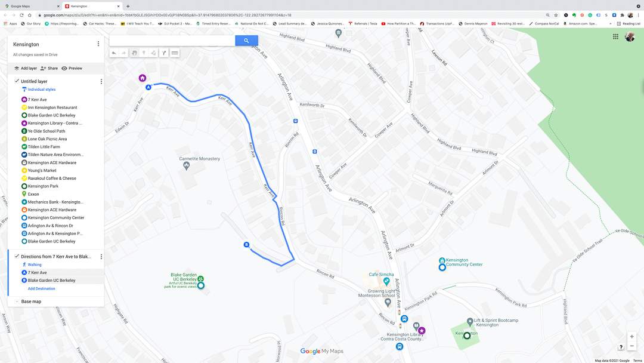Open Untitled layer three-dot options menu
The width and height of the screenshot is (644, 363).
click(101, 81)
